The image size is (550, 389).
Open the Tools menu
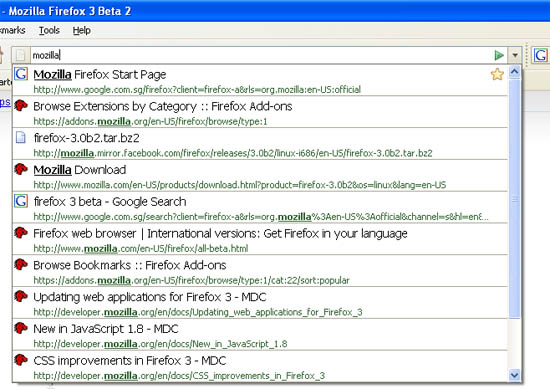tap(49, 31)
